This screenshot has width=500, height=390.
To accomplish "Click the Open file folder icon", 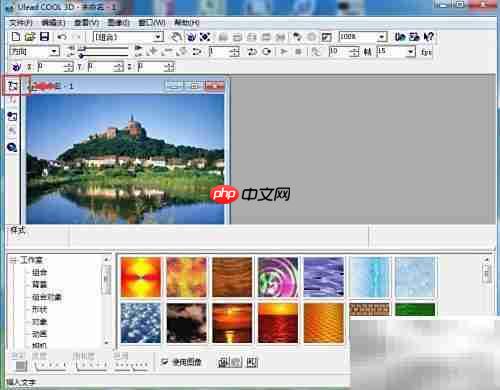I will tap(30, 36).
